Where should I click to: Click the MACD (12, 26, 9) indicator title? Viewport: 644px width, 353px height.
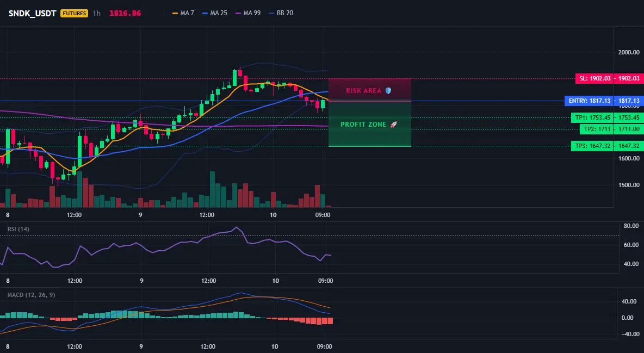click(31, 295)
